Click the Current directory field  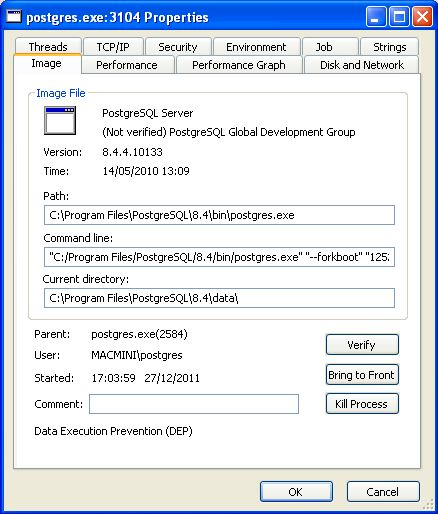pyautogui.click(x=219, y=298)
